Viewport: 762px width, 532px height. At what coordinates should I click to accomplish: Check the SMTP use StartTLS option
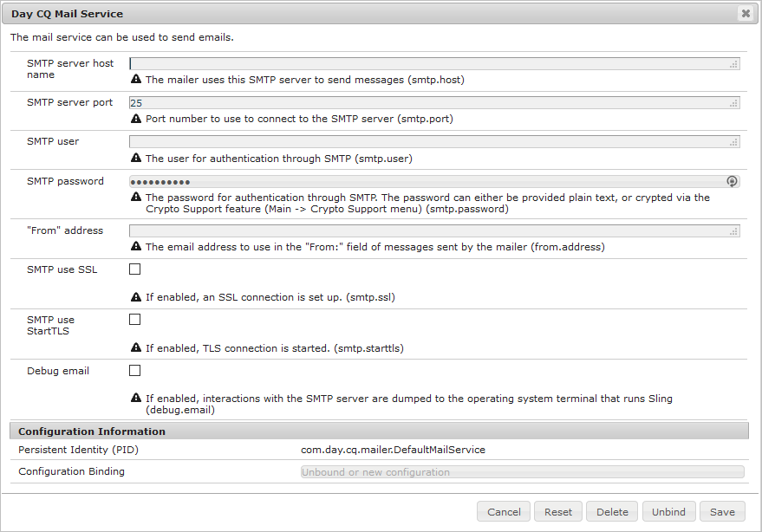(x=135, y=319)
